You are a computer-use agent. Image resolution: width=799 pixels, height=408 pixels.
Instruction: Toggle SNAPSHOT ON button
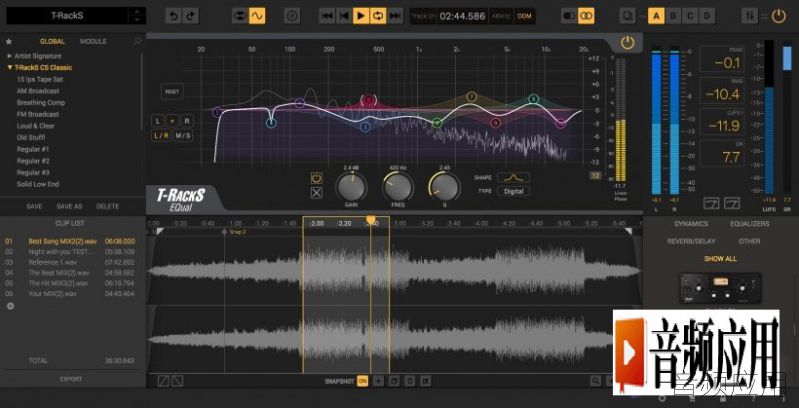tap(362, 381)
